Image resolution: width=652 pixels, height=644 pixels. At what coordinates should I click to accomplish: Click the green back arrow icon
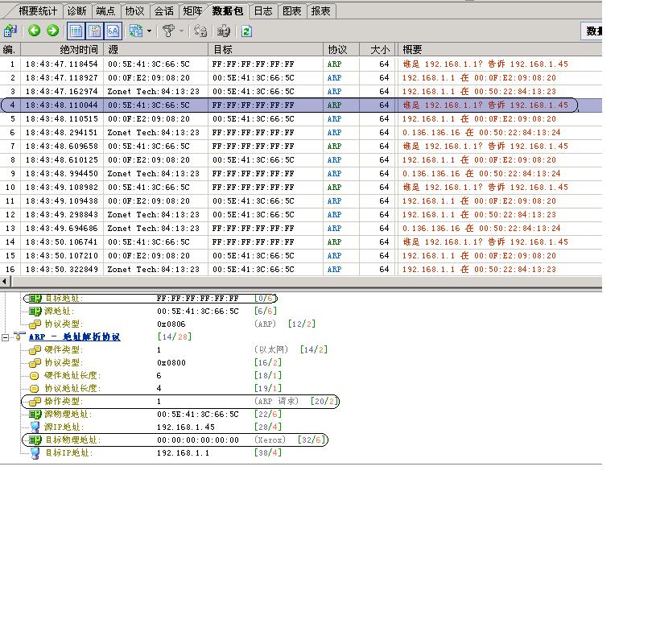point(34,31)
